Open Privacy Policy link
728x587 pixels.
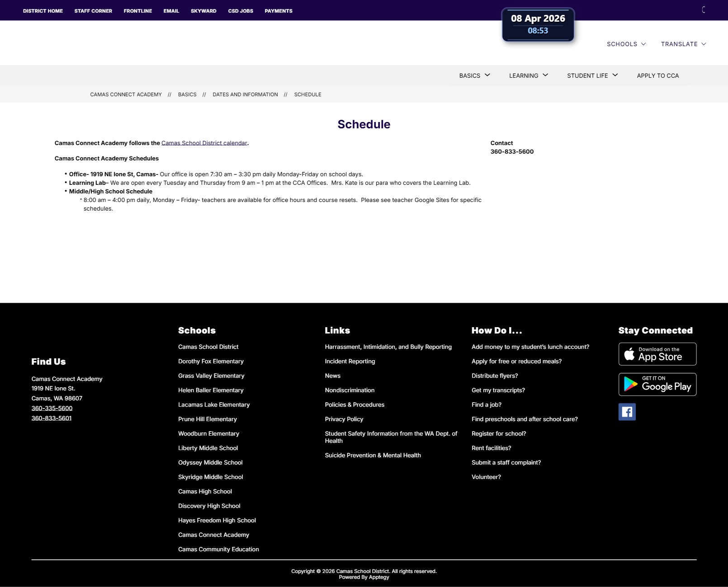(344, 419)
